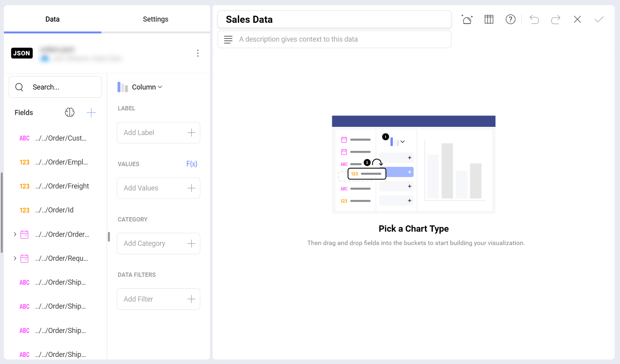
Task: Click 123 type icon of Order/Empl... field
Action: tap(24, 162)
